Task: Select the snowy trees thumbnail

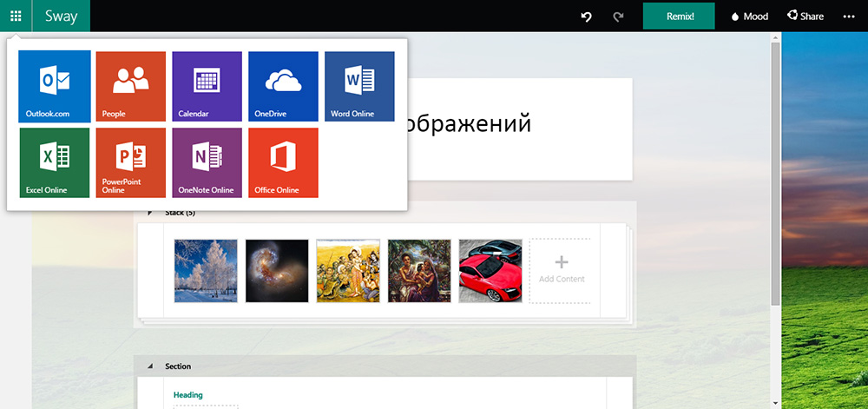Action: pos(206,271)
